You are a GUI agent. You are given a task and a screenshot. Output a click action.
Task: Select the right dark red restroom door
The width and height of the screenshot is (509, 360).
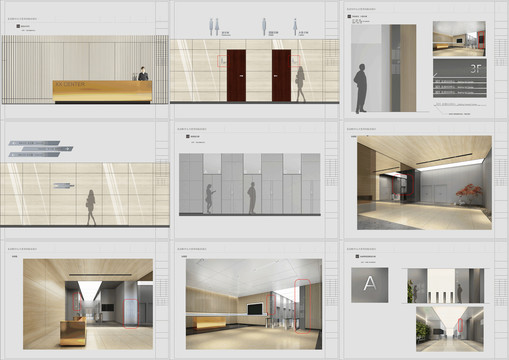(x=281, y=76)
